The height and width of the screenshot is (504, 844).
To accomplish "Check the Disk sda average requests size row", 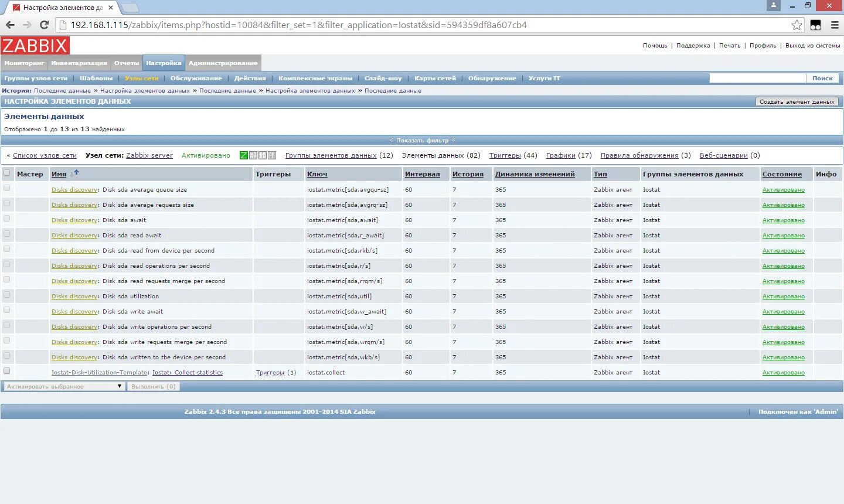I will pyautogui.click(x=7, y=203).
